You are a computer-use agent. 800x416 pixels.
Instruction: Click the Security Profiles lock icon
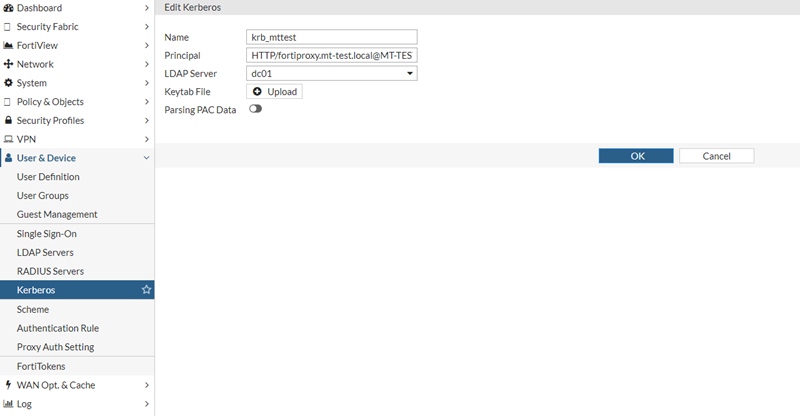click(x=8, y=121)
